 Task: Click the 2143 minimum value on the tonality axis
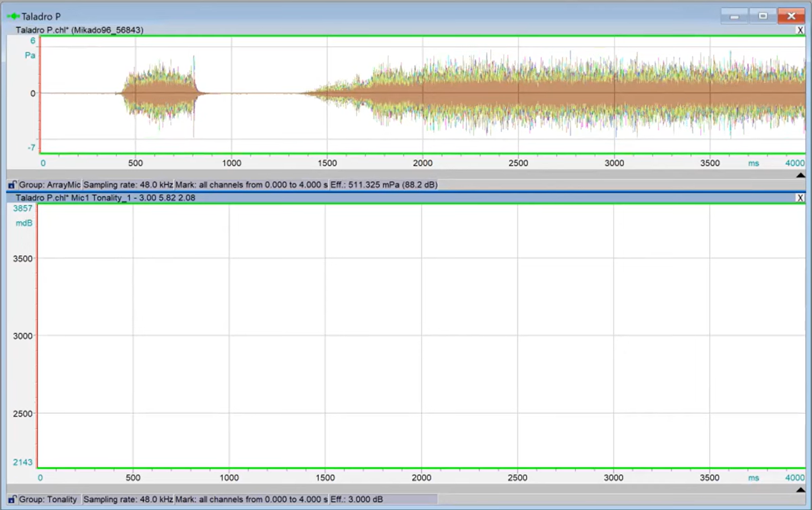click(x=23, y=462)
